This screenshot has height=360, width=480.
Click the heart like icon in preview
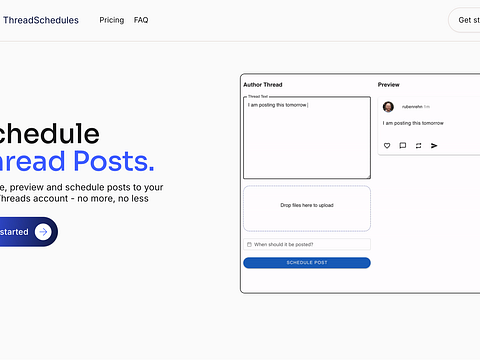[x=387, y=146]
